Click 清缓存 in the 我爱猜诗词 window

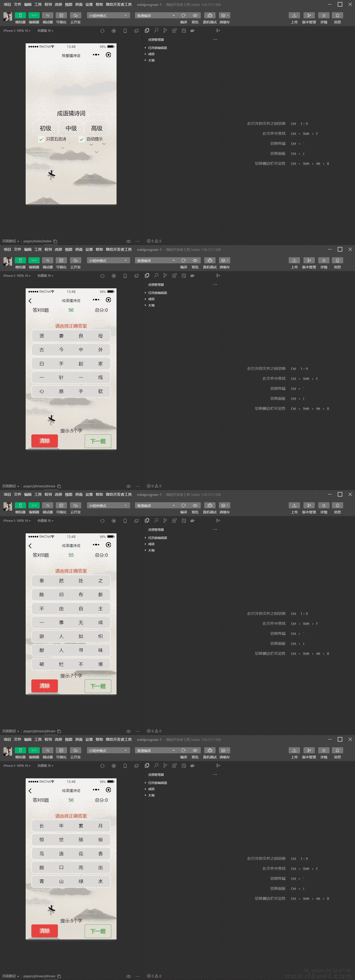coord(224,16)
